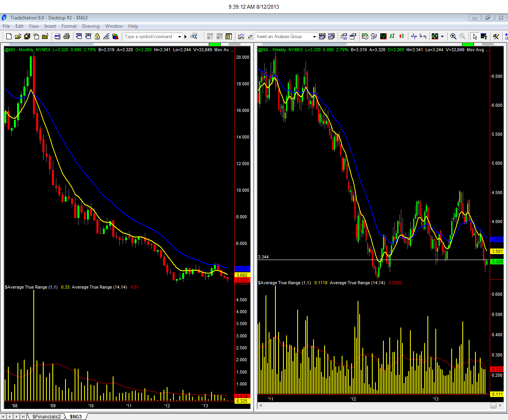Click the red 0.233 ATR marker on weekly axis
The height and width of the screenshot is (420, 508).
tap(497, 369)
